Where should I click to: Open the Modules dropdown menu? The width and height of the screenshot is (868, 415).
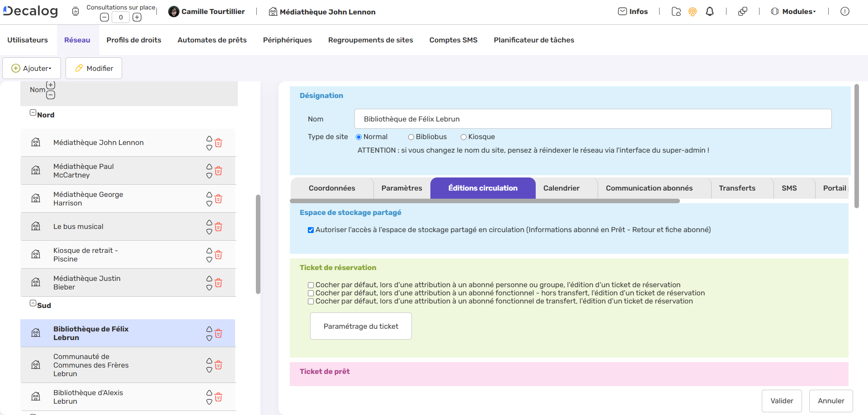pos(793,12)
